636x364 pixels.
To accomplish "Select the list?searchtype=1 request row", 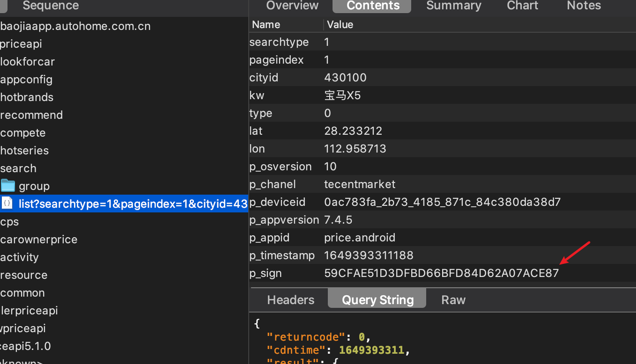I will point(132,204).
